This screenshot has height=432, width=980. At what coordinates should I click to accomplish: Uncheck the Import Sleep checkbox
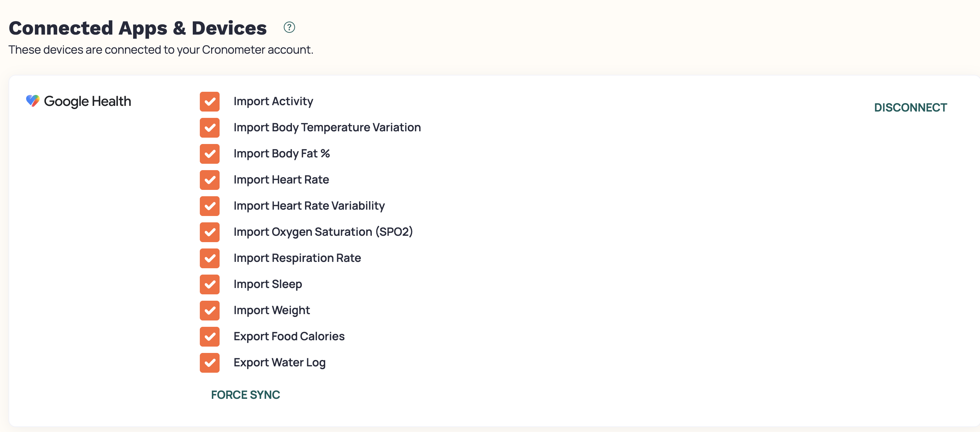coord(210,284)
